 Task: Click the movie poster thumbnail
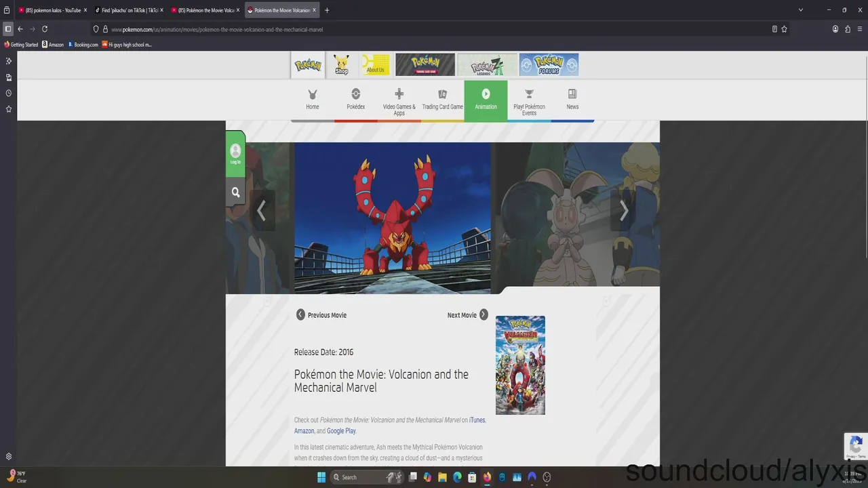tap(520, 365)
